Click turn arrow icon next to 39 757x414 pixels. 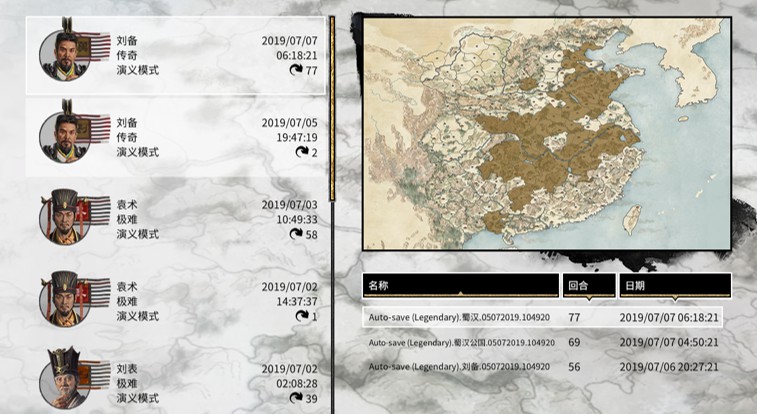tap(296, 399)
